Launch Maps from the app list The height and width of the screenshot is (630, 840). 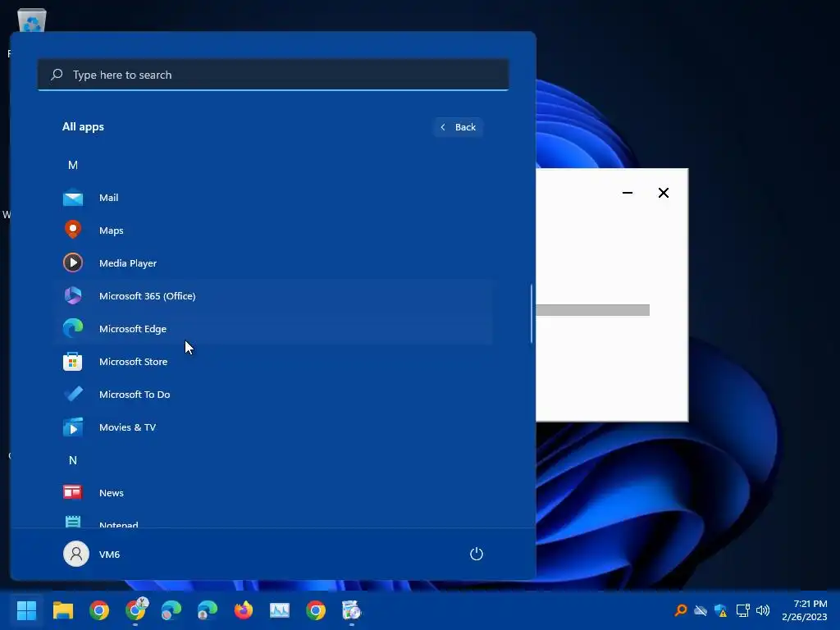pos(272,231)
